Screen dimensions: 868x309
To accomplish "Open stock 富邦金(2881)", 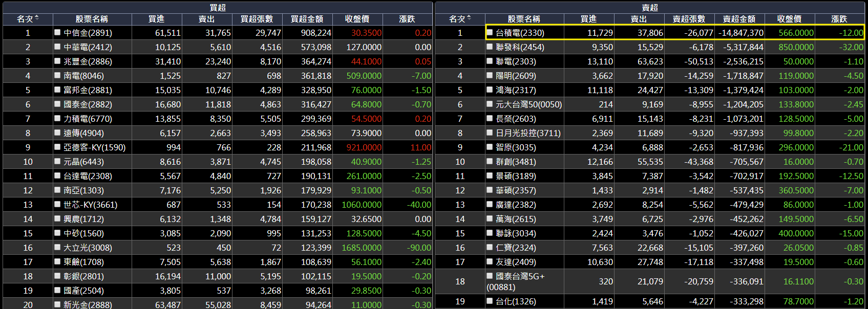I will [88, 90].
